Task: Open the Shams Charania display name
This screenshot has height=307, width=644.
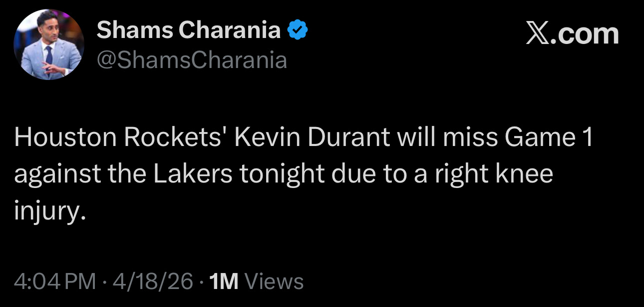Action: (x=189, y=30)
